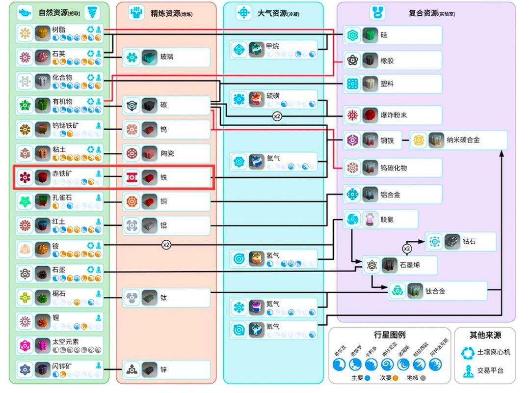Click the 交易平台 icon in 其他来源
Screen dimensions: 532x393
[x=468, y=370]
